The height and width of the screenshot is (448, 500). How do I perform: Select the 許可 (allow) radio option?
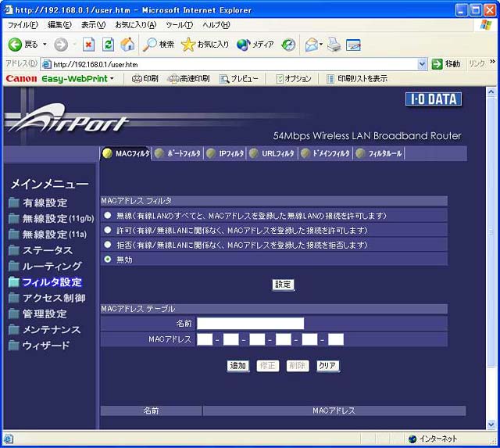tap(108, 230)
